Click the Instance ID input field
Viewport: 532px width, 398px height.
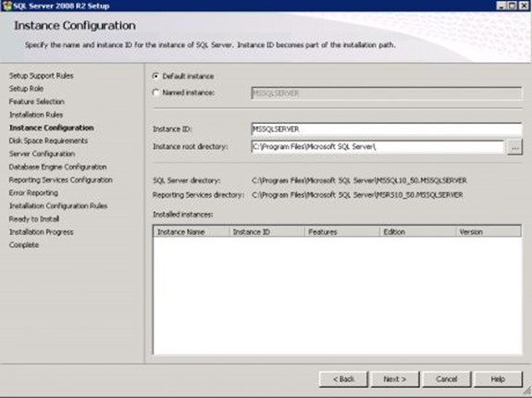pos(387,130)
